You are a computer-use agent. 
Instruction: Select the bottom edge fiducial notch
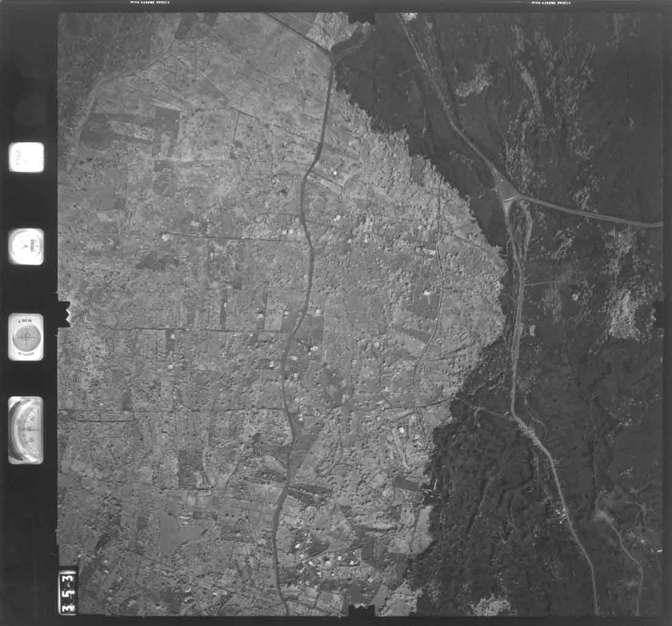(361, 610)
